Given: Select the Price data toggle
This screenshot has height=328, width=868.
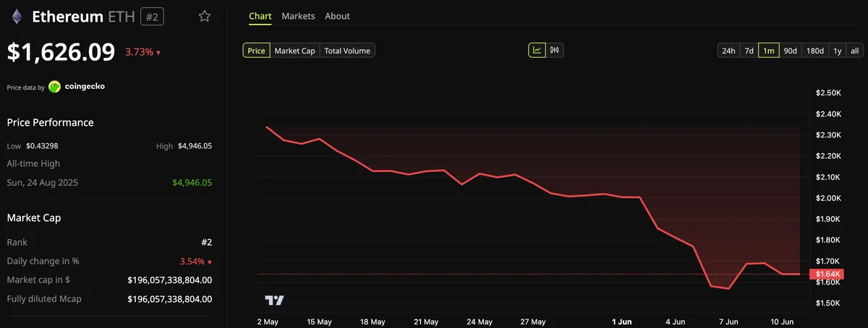Looking at the screenshot, I should click(256, 51).
